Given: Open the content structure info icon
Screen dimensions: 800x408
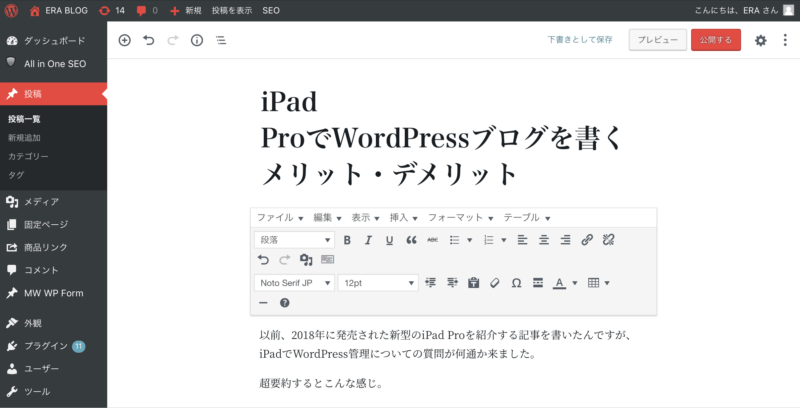Looking at the screenshot, I should (x=197, y=40).
